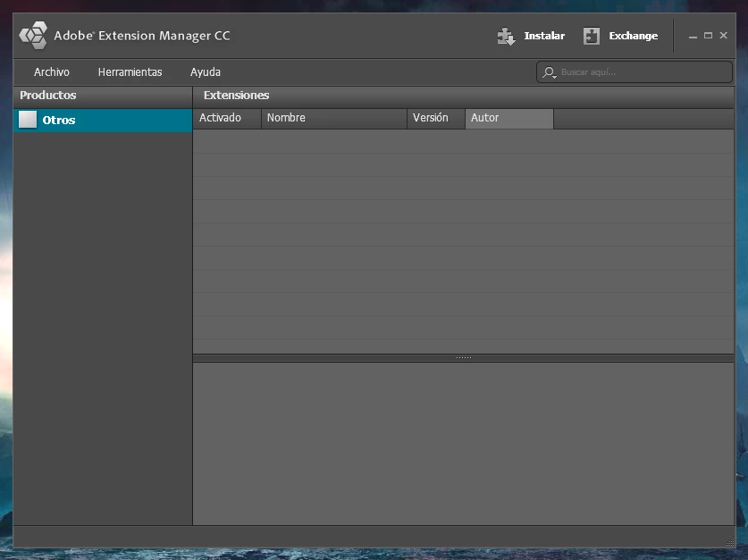Open the Archivo menu
Viewport: 748px width, 560px height.
pyautogui.click(x=52, y=72)
